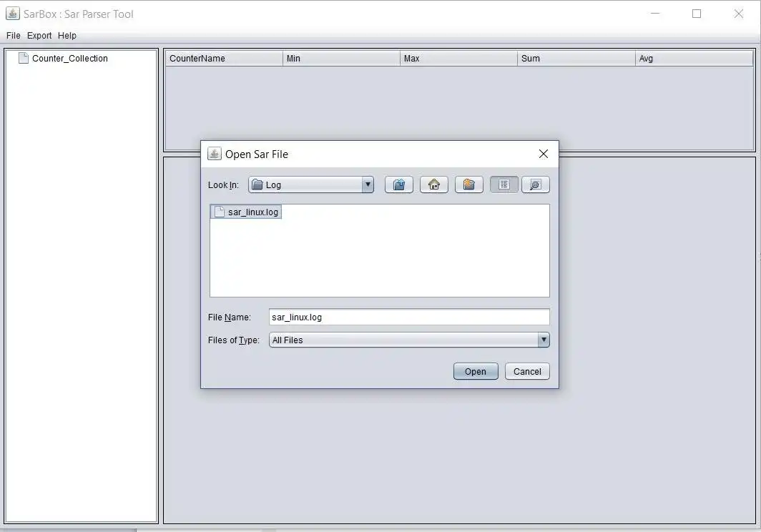This screenshot has width=761, height=532.
Task: Select the Counter_Collection tree node
Action: 63,58
